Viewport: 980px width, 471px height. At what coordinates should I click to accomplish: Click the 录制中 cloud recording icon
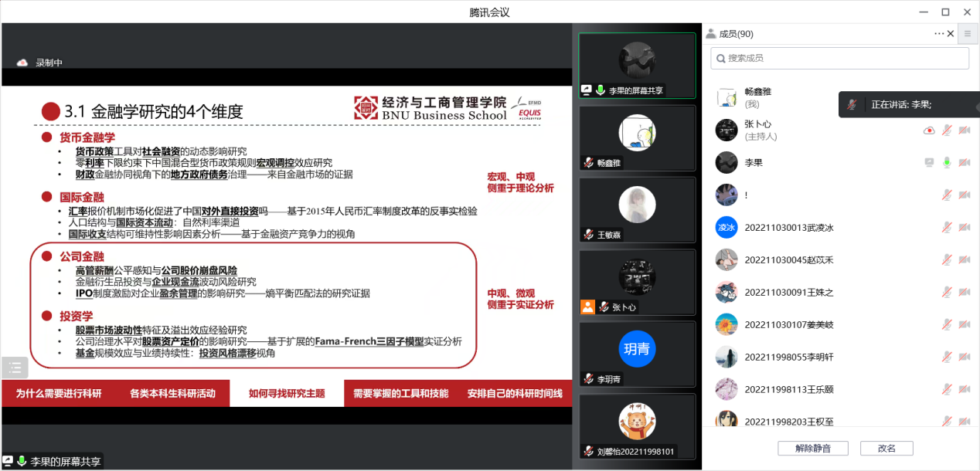click(x=22, y=63)
